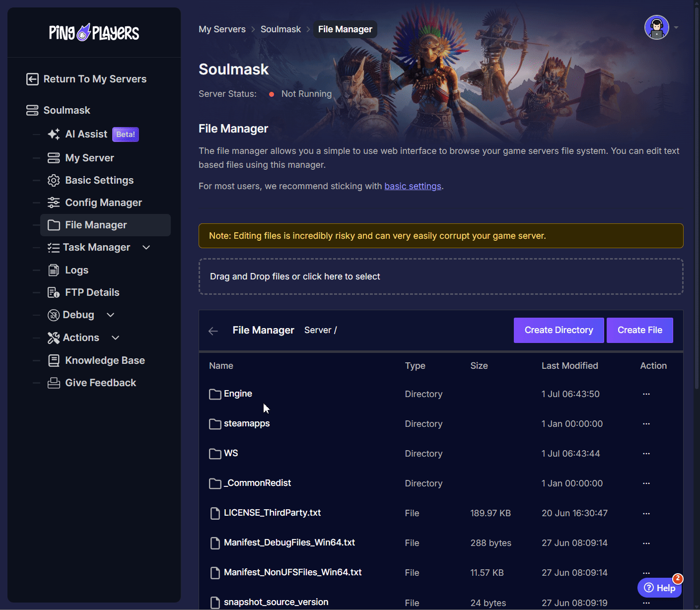700x610 pixels.
Task: Click the 189.97 KB size value
Action: pos(490,513)
